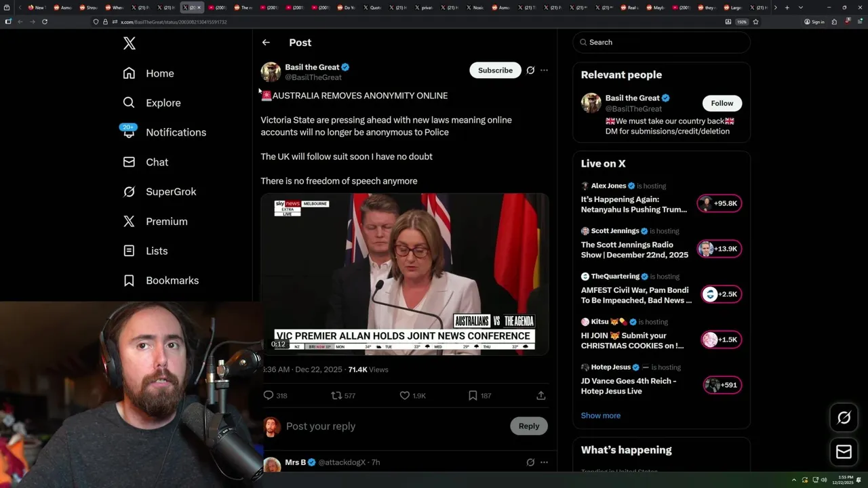
Task: Click the browser bookmark star icon
Action: tap(755, 22)
